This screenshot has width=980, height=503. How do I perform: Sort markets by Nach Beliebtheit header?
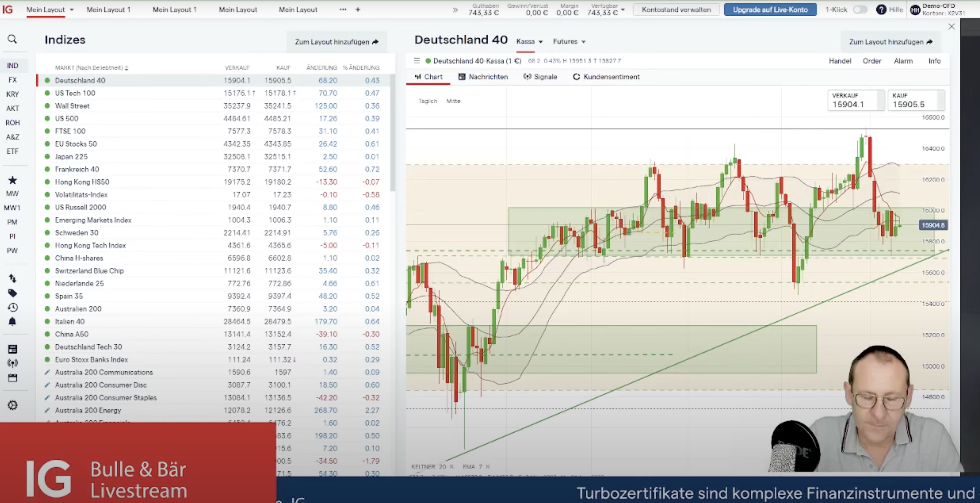[91, 68]
